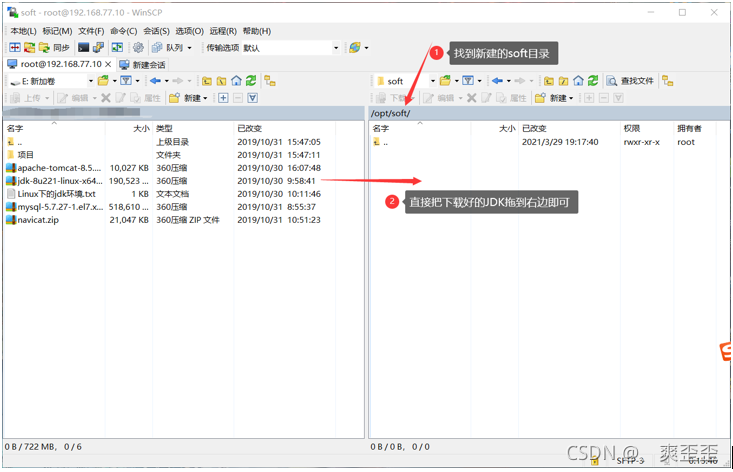Expand the local open directory dropdown arrow
This screenshot has height=472, width=733.
[x=115, y=81]
